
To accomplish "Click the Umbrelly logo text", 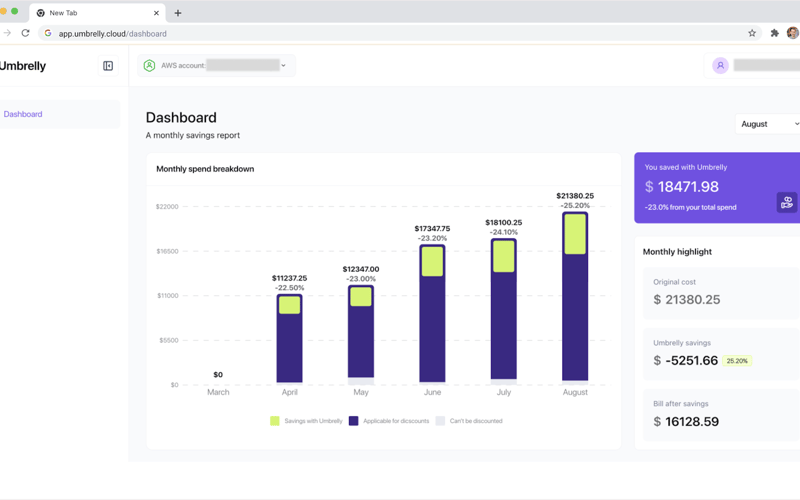I will click(22, 66).
